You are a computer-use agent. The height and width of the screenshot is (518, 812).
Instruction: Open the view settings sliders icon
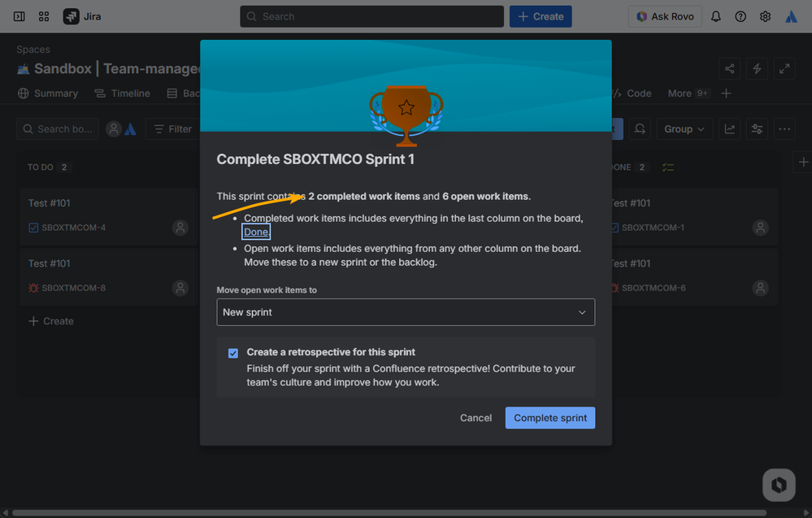pos(757,129)
